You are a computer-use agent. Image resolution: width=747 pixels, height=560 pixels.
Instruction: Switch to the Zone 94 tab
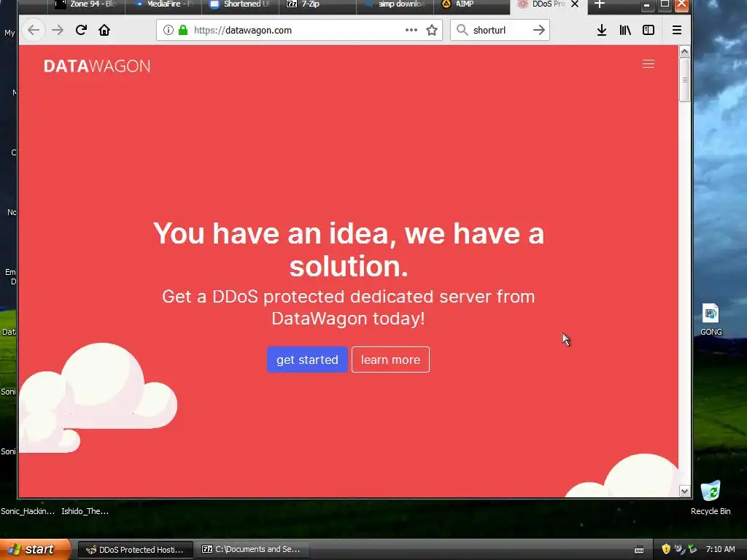pyautogui.click(x=86, y=4)
